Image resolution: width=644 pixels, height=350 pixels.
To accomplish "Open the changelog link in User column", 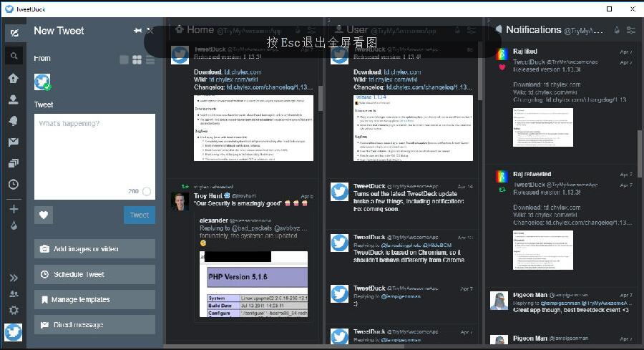I will [x=429, y=87].
